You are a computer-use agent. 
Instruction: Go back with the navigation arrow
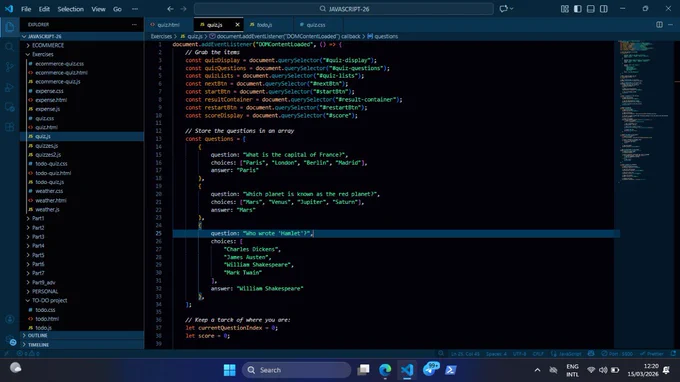pyautogui.click(x=170, y=9)
